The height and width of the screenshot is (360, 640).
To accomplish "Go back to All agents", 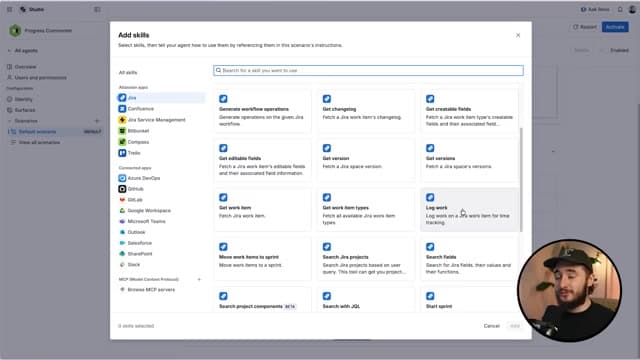I will 23,51.
